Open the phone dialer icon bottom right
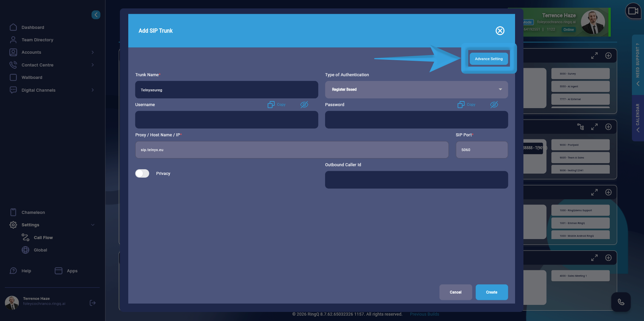Image resolution: width=644 pixels, height=321 pixels. tap(621, 302)
